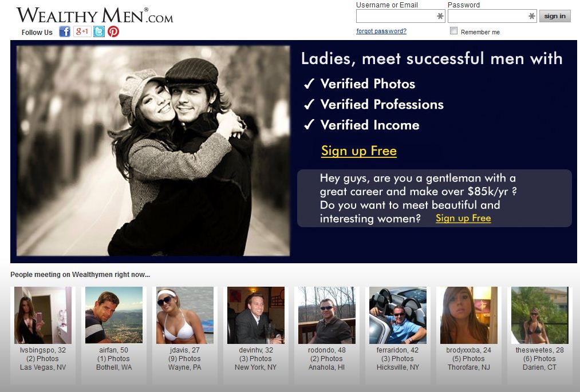Select the text 'devinhv, 32'
This screenshot has width=580, height=392.
255,350
